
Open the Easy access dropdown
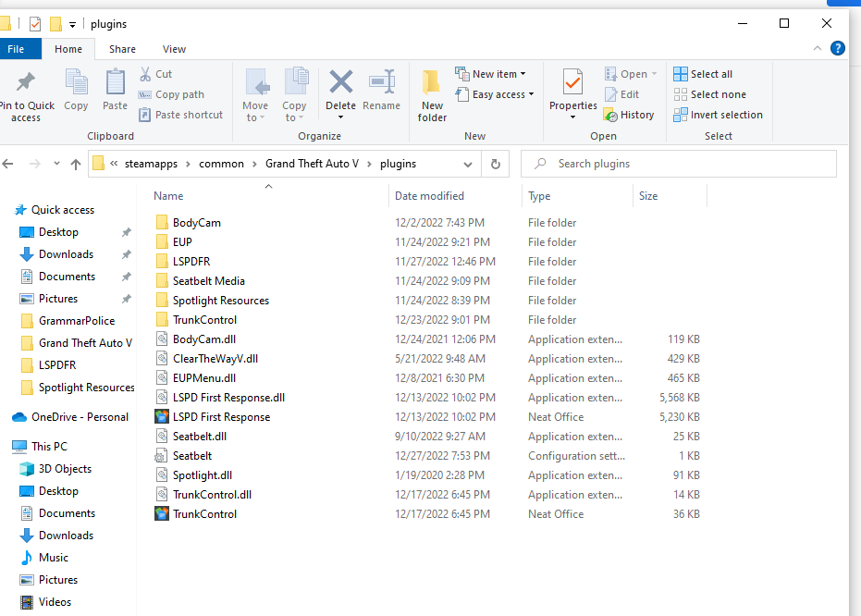497,94
